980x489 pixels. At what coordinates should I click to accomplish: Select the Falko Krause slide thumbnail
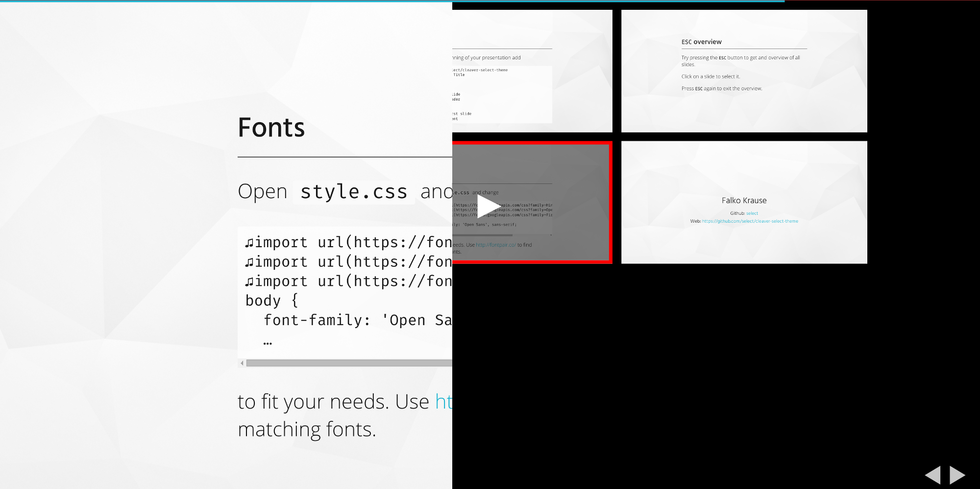click(x=744, y=203)
